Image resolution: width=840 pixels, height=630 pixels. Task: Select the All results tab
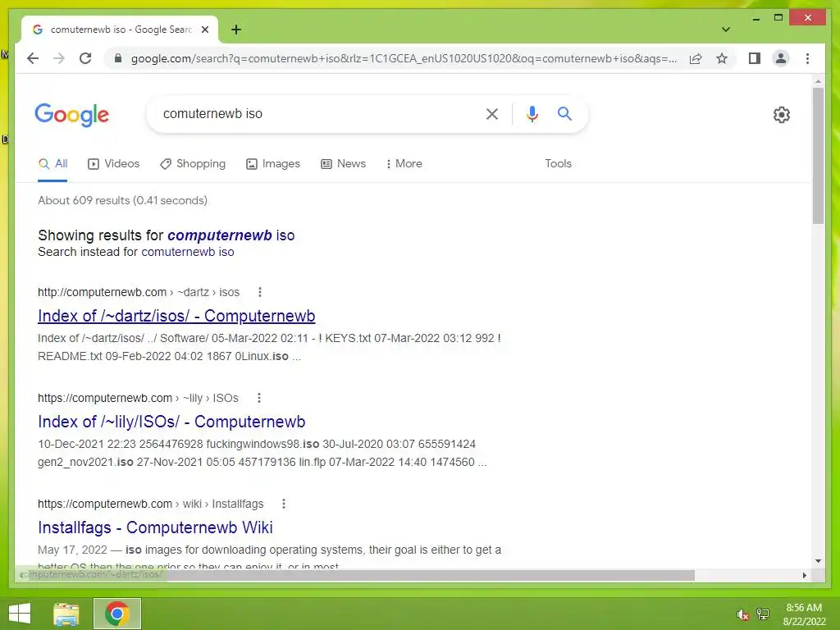[x=52, y=164]
